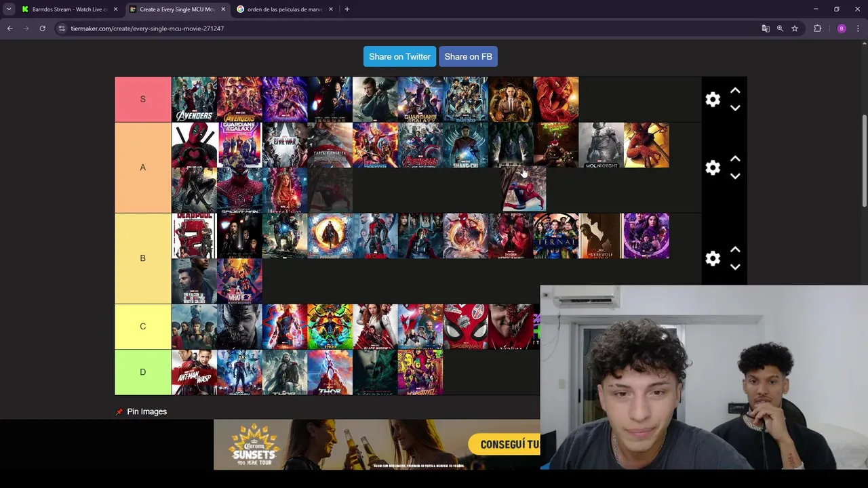Click the Loki poster in S tier
The width and height of the screenshot is (868, 488).
[x=511, y=99]
